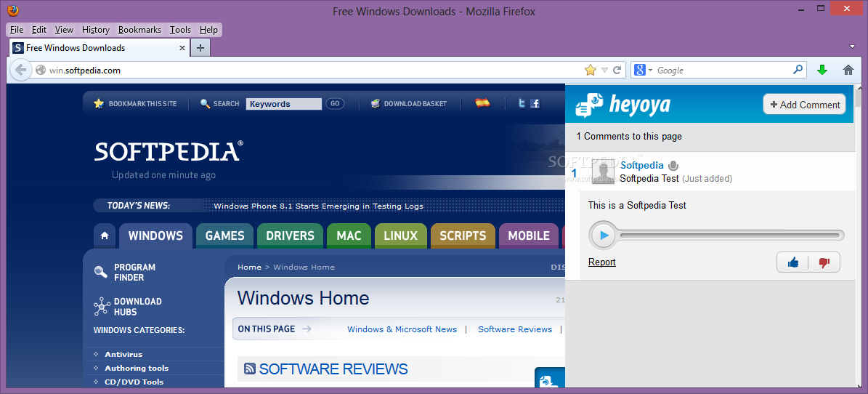Open the View menu
Image resolution: width=868 pixels, height=394 pixels.
[64, 30]
